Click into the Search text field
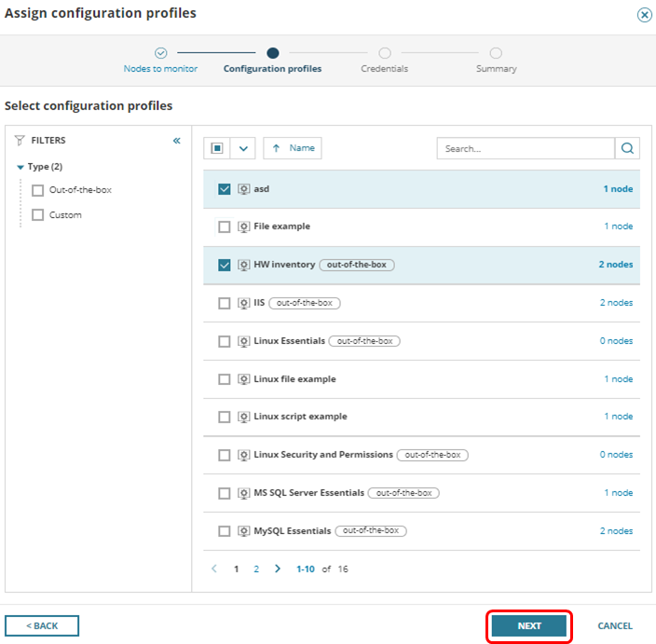This screenshot has height=644, width=656. click(526, 148)
